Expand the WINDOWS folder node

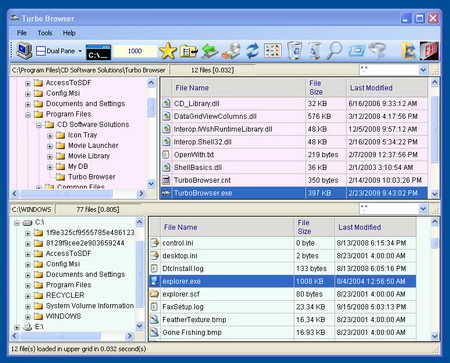pyautogui.click(x=28, y=316)
